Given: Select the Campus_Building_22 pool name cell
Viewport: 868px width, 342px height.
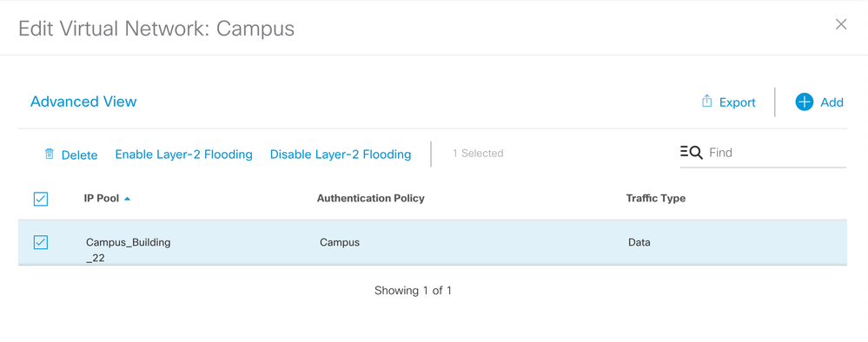Looking at the screenshot, I should point(129,250).
